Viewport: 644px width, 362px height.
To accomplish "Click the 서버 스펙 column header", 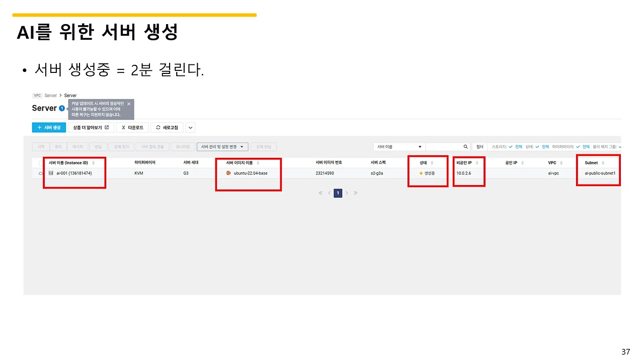I will coord(378,163).
